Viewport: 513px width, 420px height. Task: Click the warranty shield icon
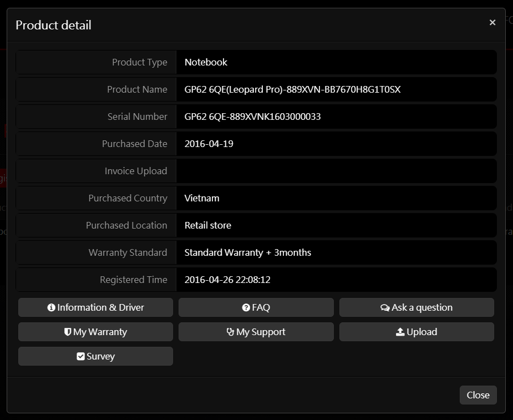point(68,332)
